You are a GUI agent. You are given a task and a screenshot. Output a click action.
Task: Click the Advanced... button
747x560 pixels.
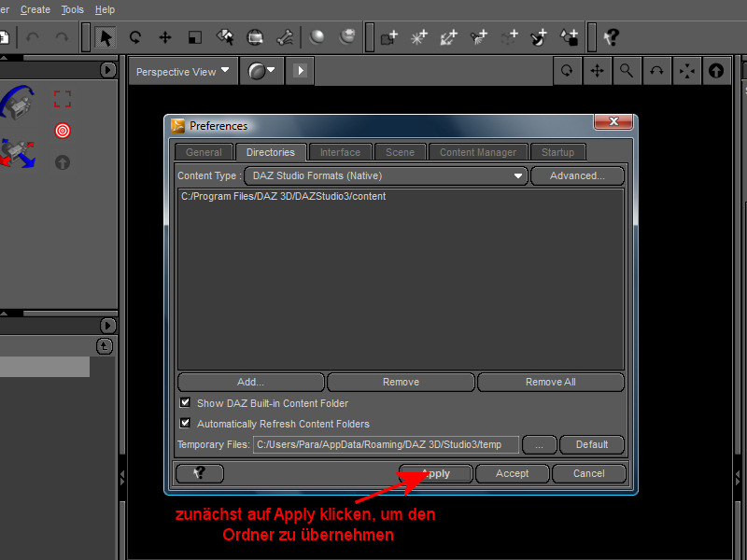coord(577,175)
